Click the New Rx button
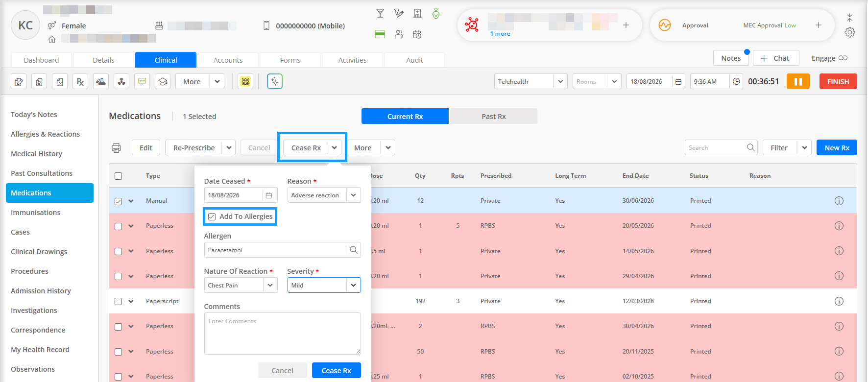This screenshot has height=382, width=868. 837,147
